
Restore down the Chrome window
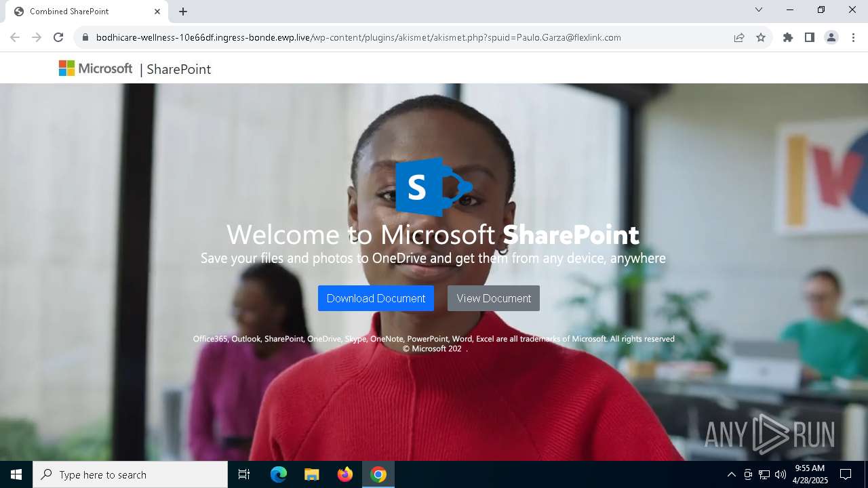coord(821,10)
